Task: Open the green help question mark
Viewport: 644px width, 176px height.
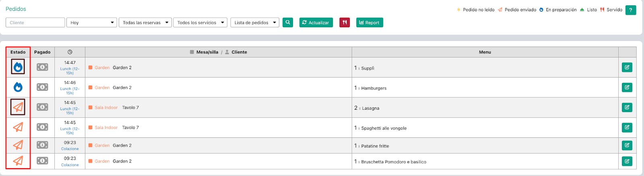Action: 631,10
